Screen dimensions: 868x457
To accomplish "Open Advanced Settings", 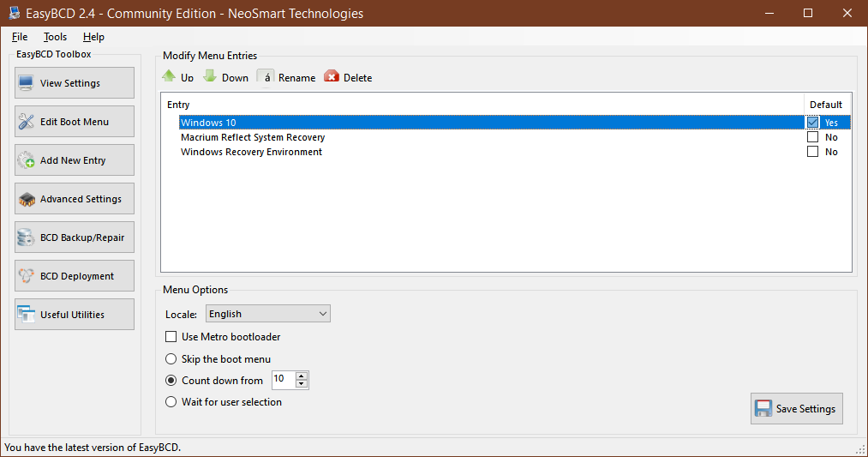I will click(75, 198).
